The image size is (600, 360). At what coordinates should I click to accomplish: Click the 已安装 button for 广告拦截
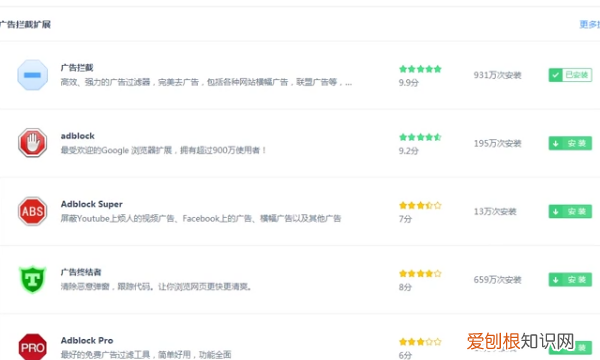pyautogui.click(x=570, y=75)
